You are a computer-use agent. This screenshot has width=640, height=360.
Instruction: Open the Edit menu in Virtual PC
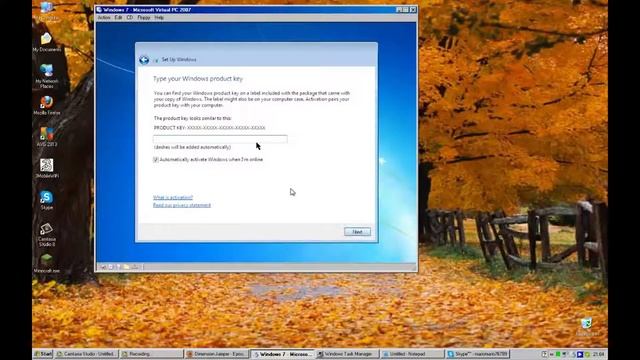pos(118,18)
